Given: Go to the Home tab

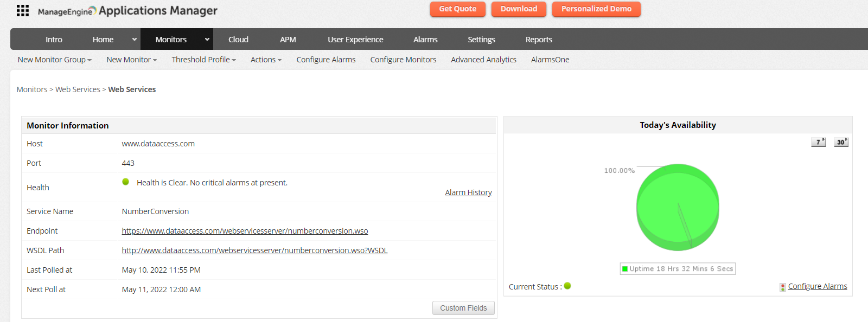Looking at the screenshot, I should (x=103, y=40).
